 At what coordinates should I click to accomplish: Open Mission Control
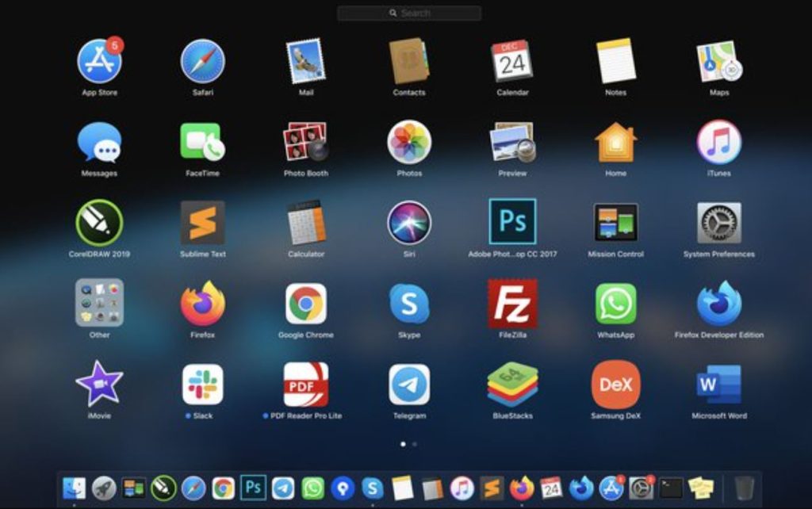[615, 228]
